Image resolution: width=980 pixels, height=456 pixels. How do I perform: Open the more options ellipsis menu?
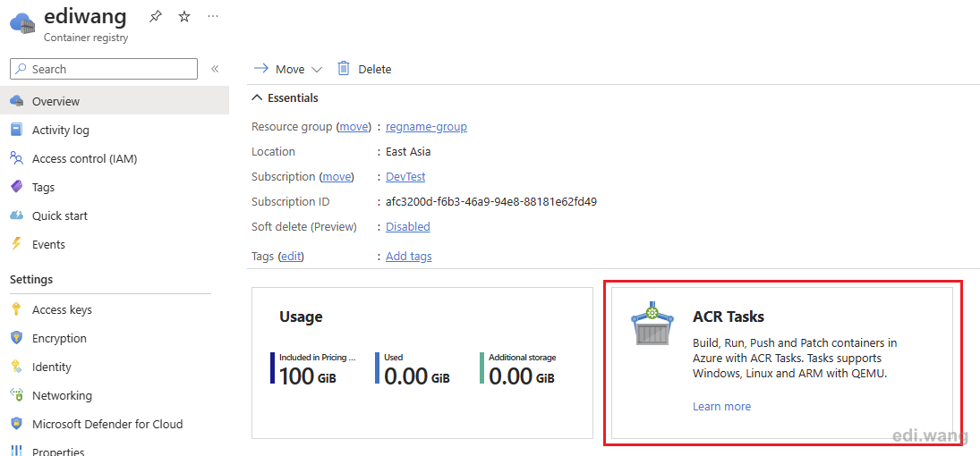pos(213,16)
